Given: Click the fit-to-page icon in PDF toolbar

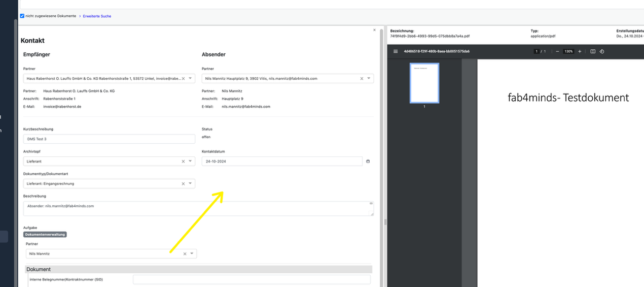Looking at the screenshot, I should (593, 51).
